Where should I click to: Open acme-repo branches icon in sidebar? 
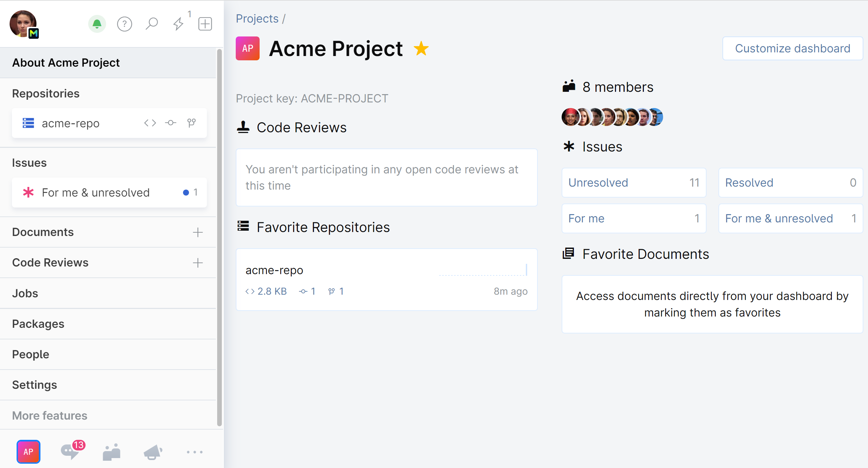pos(191,123)
